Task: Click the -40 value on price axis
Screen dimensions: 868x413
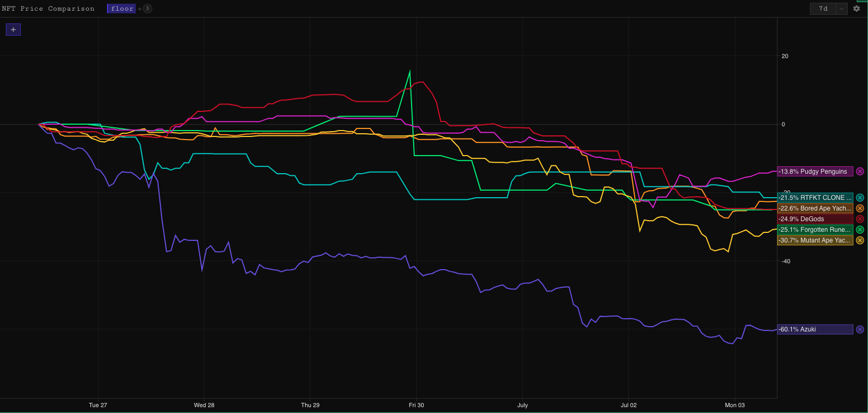Action: pos(786,261)
